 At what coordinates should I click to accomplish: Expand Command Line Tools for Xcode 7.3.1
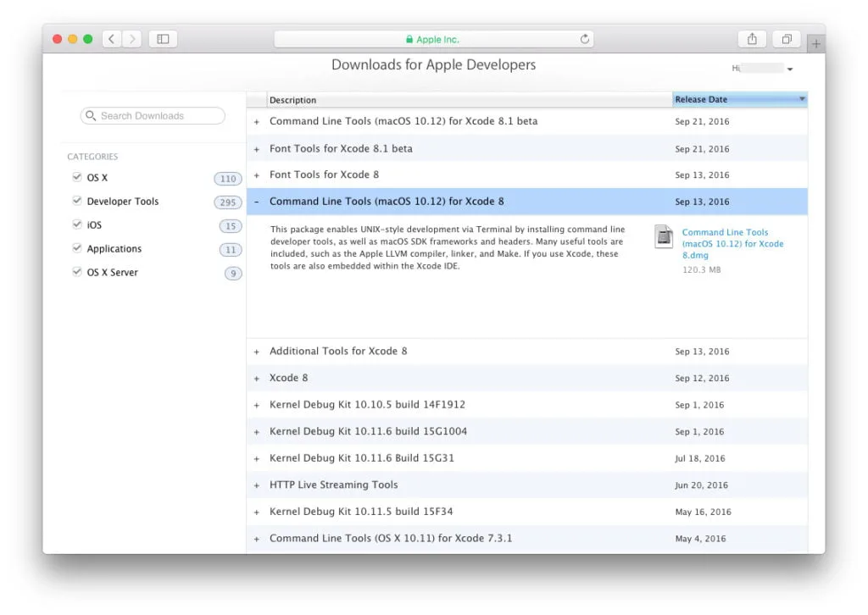point(256,540)
